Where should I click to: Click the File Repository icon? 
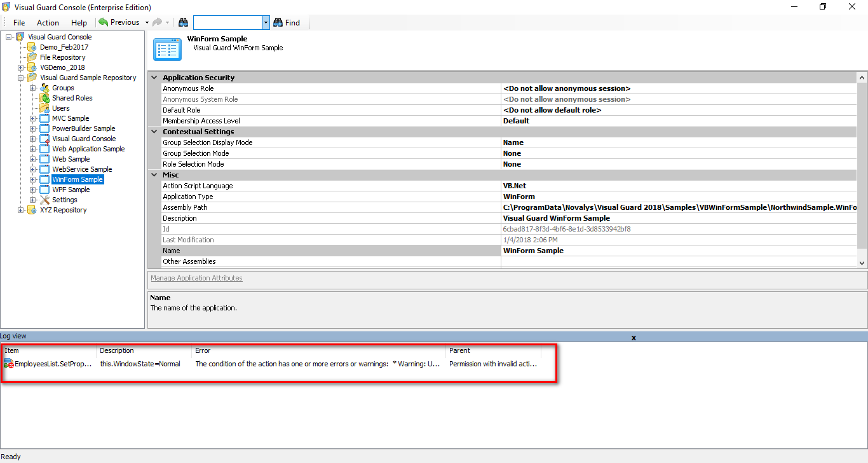point(33,57)
